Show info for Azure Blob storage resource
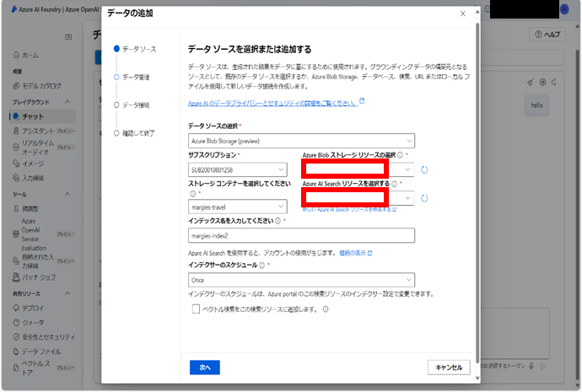The image size is (582, 392). coord(400,155)
